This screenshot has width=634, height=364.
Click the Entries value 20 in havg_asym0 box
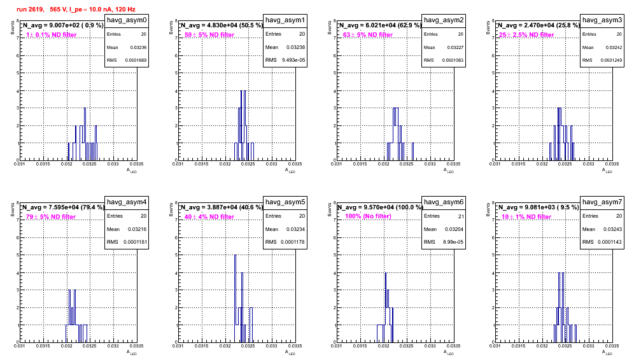pos(144,34)
